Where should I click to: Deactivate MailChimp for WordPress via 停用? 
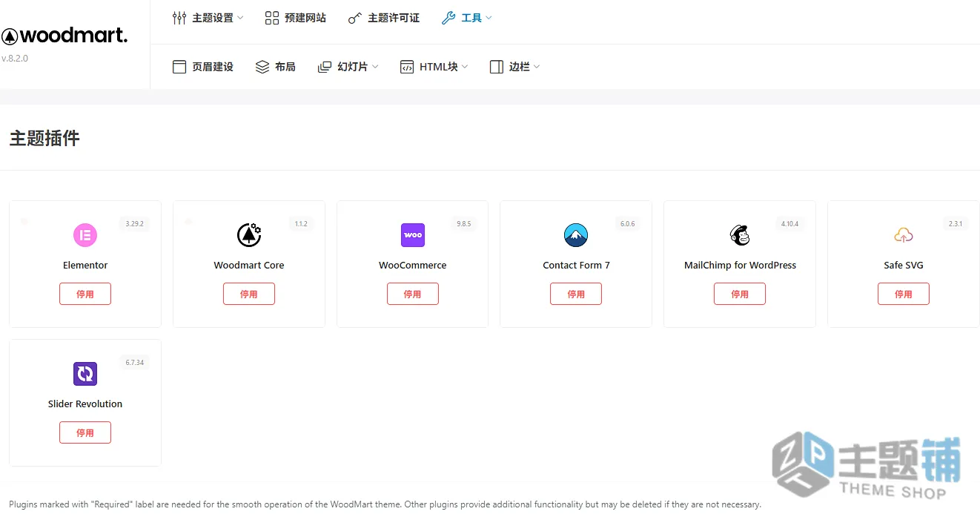tap(740, 294)
